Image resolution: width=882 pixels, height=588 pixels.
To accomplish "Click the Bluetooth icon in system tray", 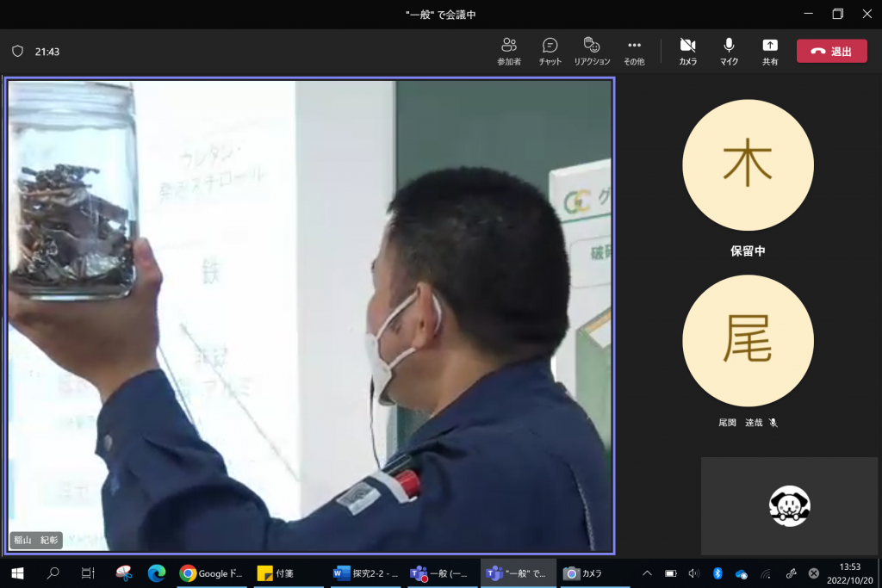I will [717, 573].
